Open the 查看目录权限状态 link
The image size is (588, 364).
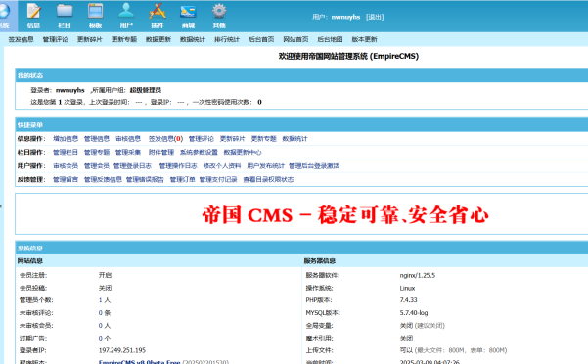pyautogui.click(x=268, y=180)
